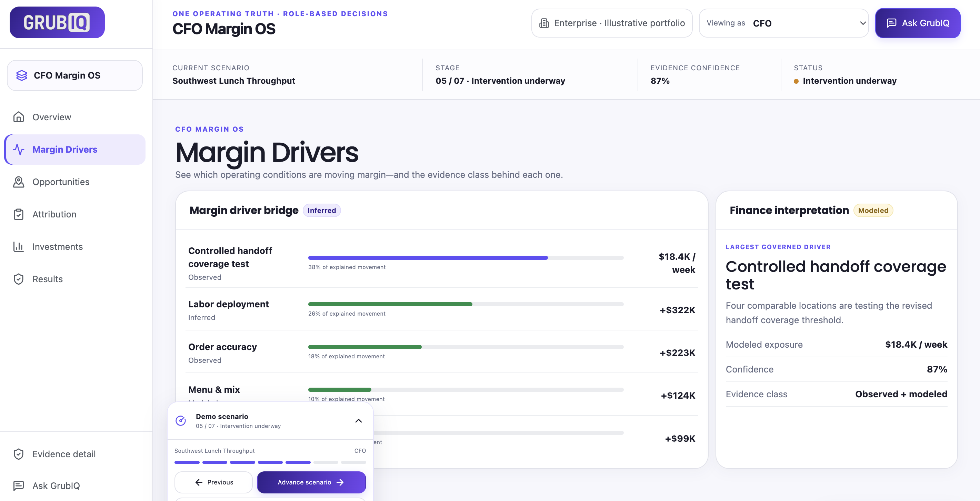Click the Labor deployment row title

coord(228,304)
